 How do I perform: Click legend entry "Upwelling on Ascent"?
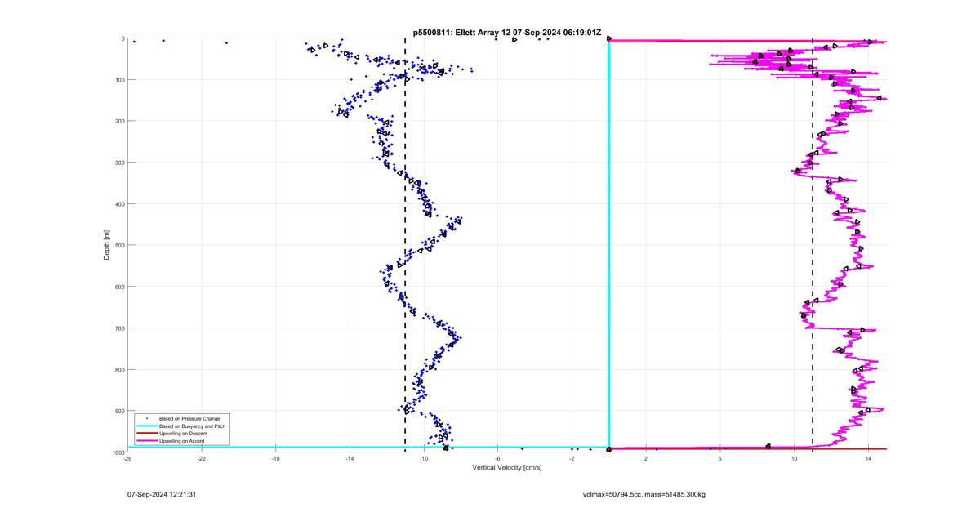181,440
